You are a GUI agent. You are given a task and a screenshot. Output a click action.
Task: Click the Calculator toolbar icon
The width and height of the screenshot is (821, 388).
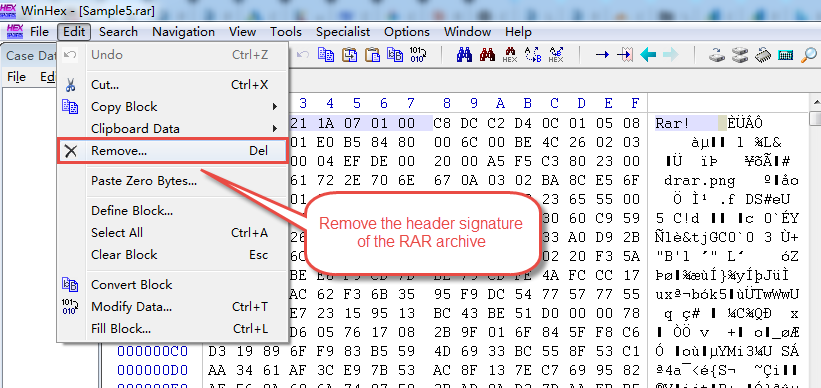point(785,54)
